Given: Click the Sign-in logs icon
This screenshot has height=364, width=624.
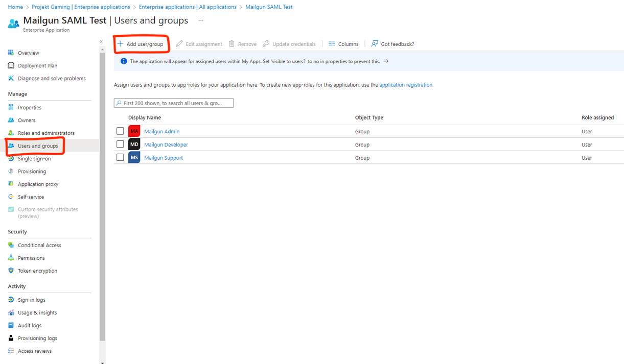Looking at the screenshot, I should (x=11, y=300).
